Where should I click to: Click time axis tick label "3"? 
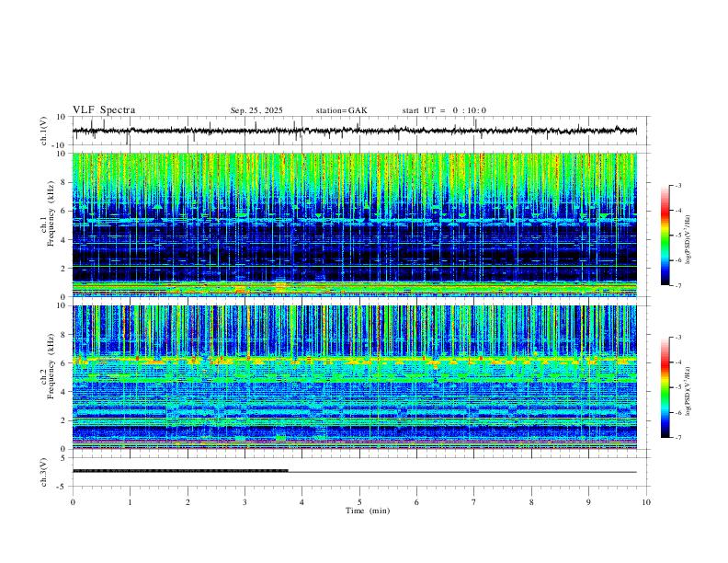pyautogui.click(x=245, y=502)
